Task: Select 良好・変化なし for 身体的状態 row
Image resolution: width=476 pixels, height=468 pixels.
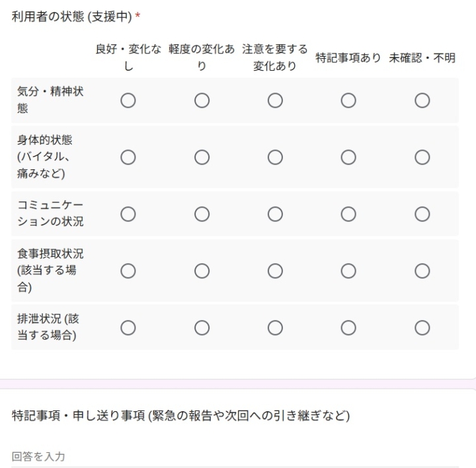Action: click(128, 157)
